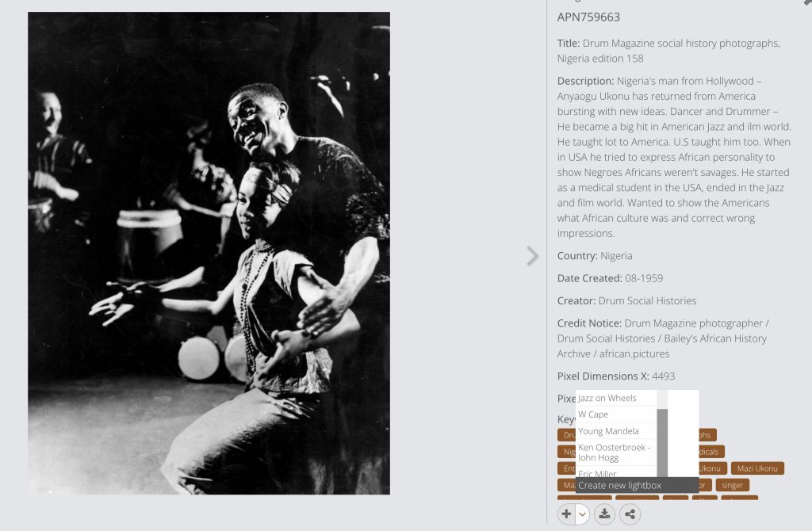Pick Young Mandela from the lightbox list

[x=616, y=431]
